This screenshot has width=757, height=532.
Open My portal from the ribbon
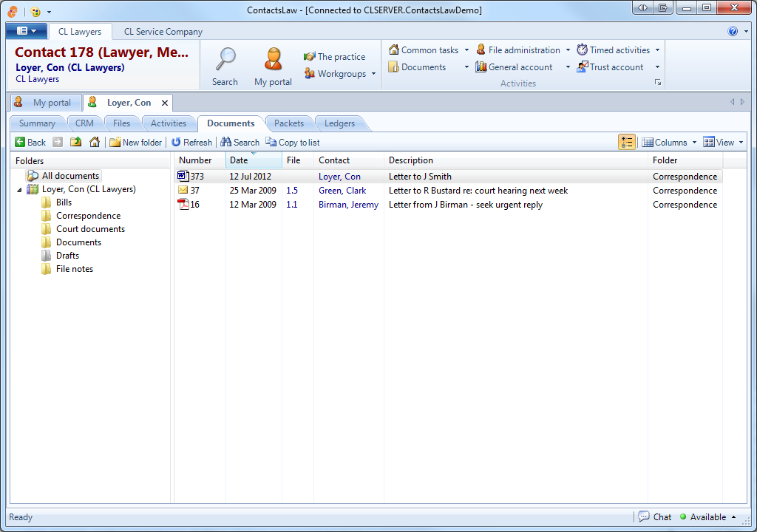pos(273,66)
